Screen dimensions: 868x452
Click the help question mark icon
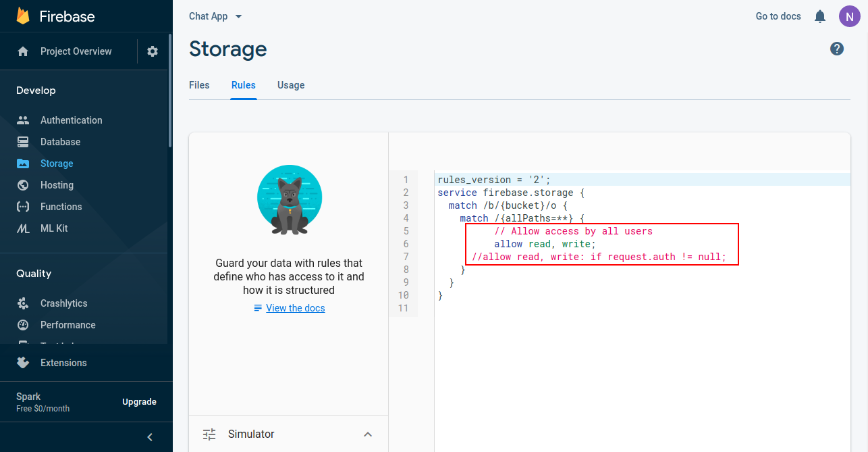pos(837,49)
